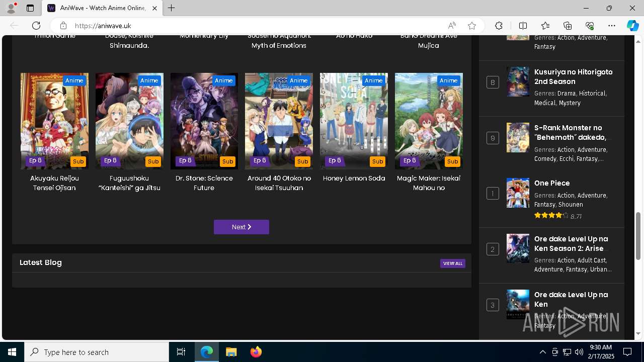This screenshot has height=362, width=644.
Task: Select Adult Cast genre link
Action: pos(592,260)
